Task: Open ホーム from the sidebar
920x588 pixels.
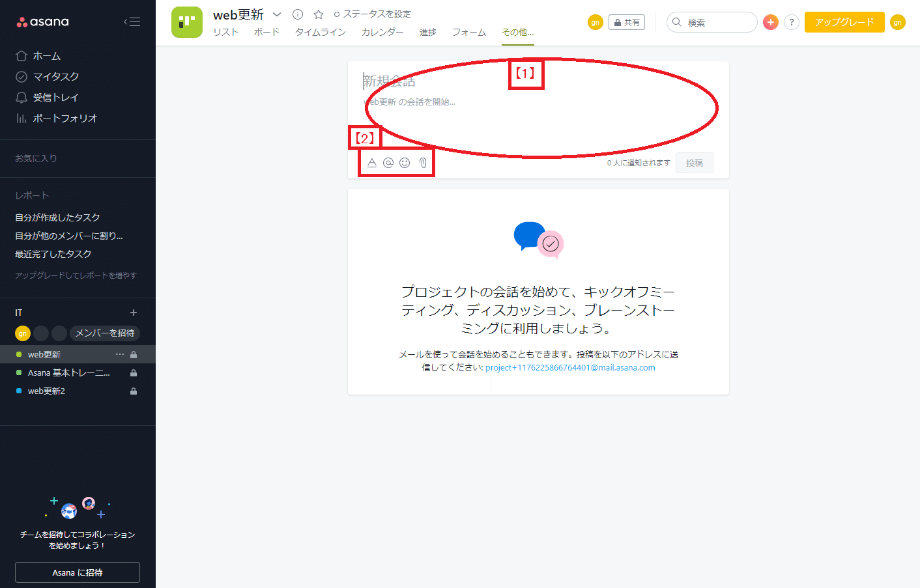Action: (x=38, y=56)
